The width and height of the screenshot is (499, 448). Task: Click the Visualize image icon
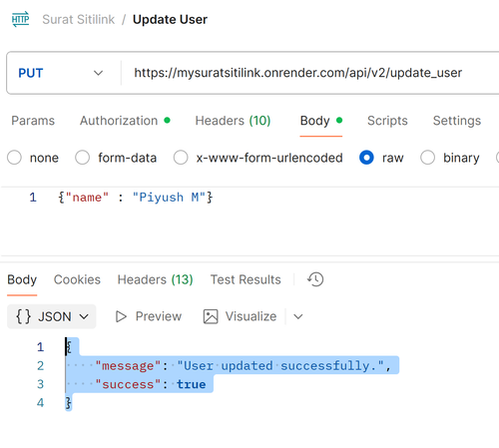point(211,316)
